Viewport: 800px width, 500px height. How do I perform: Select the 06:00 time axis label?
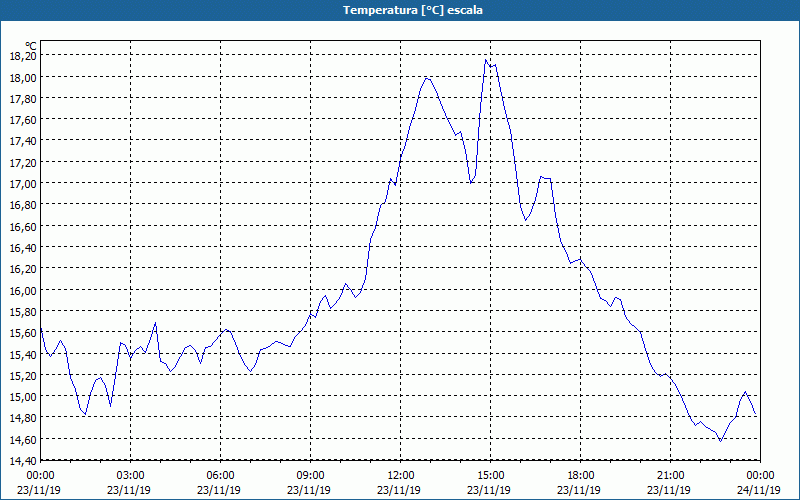pos(220,476)
